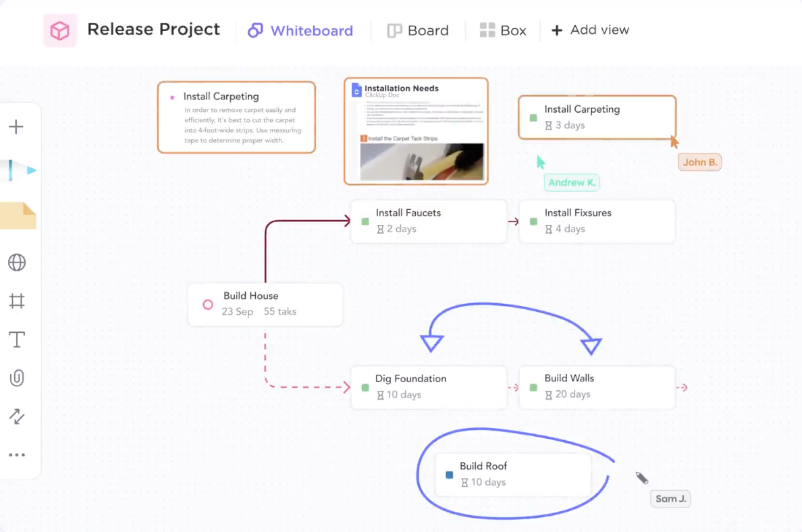Click the plus add-element tool
The image size is (802, 532).
(x=17, y=126)
